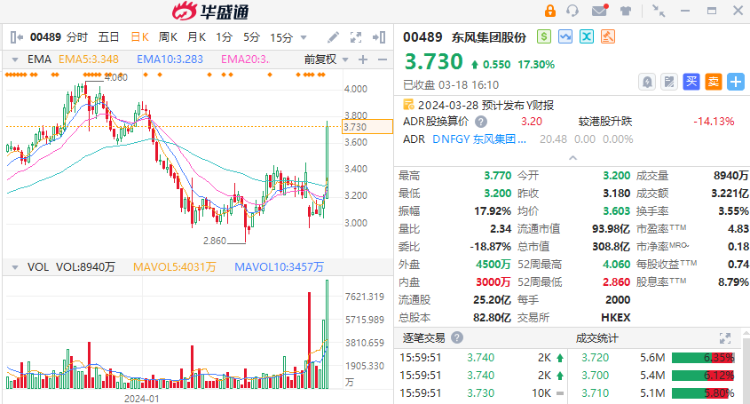The image size is (750, 404).
Task: Click MAVOL5:4031万 label
Action: [174, 267]
